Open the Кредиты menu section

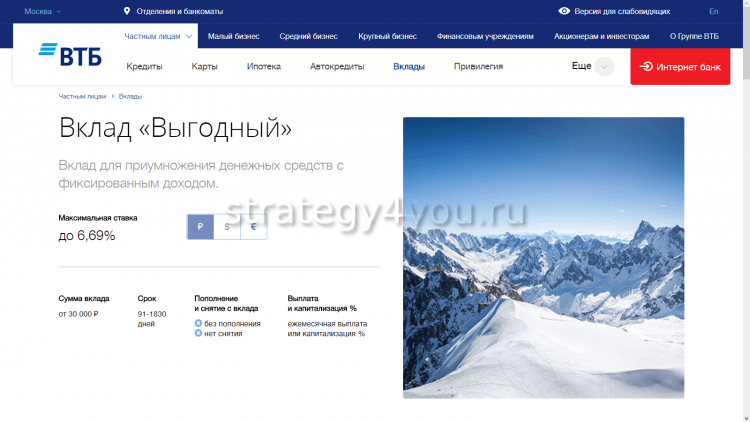click(x=144, y=67)
